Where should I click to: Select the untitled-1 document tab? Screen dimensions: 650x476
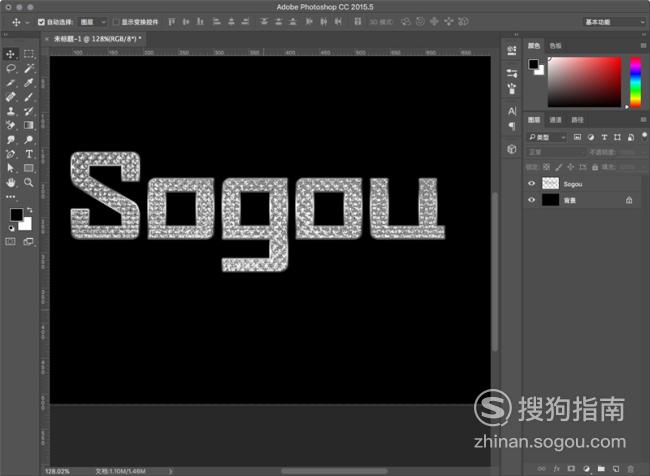[98, 39]
